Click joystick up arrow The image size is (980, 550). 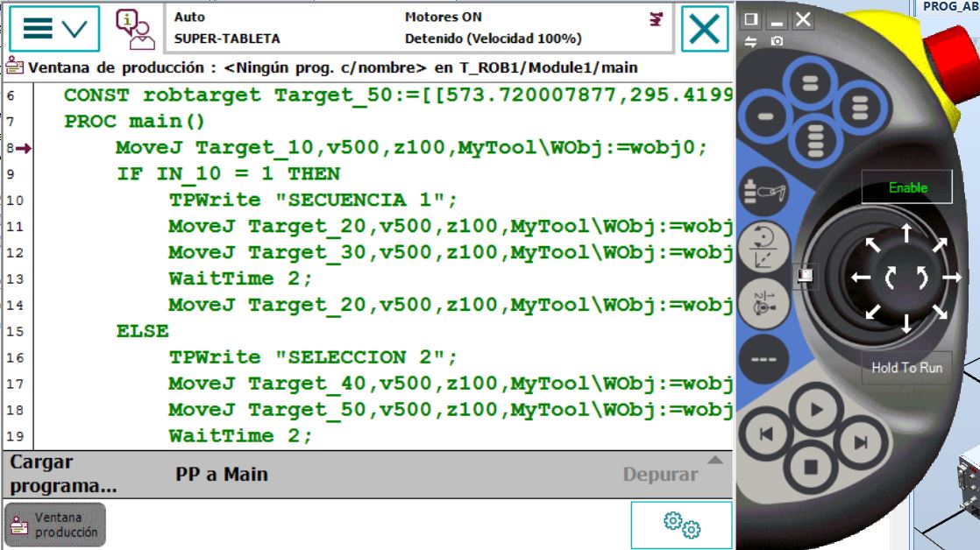906,234
